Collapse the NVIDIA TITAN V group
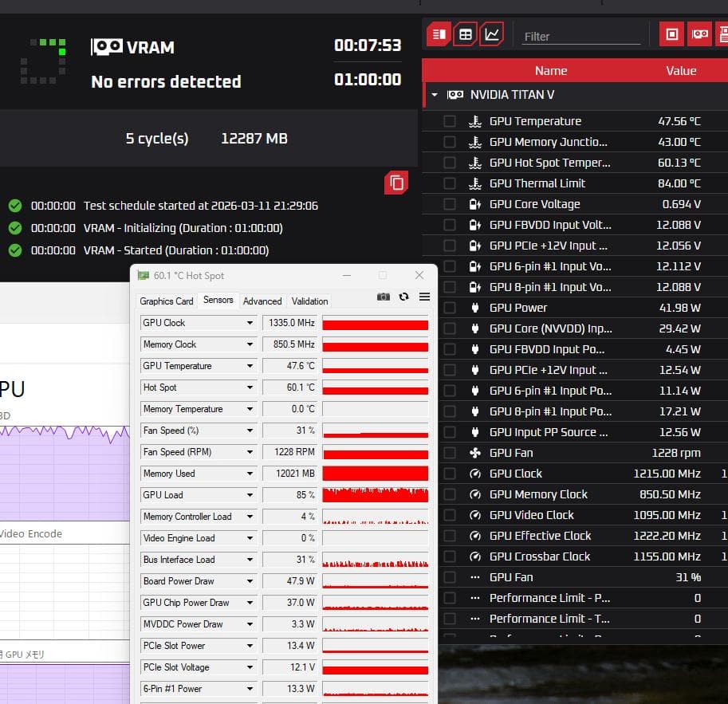728x704 pixels. (x=435, y=95)
